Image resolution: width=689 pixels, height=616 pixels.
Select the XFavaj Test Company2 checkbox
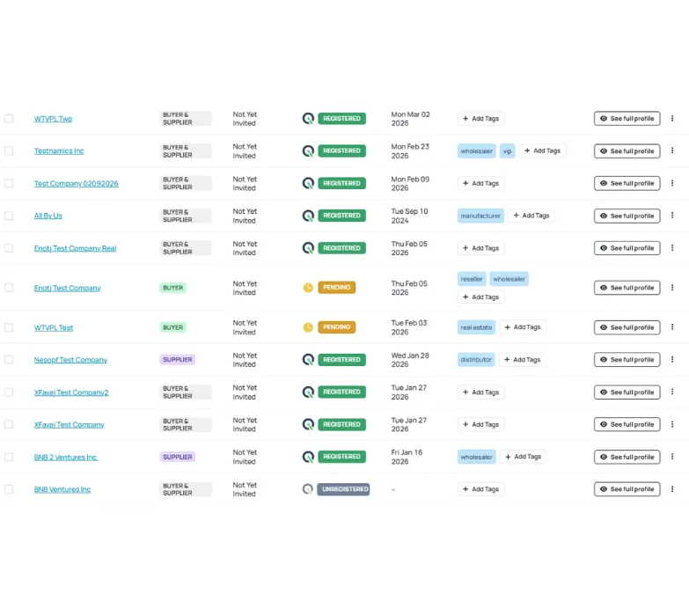tap(9, 392)
